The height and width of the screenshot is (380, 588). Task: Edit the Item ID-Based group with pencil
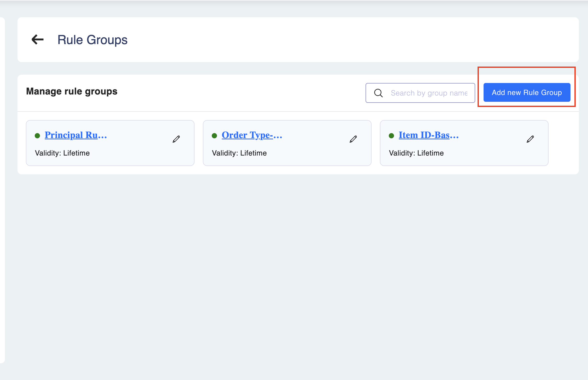pos(530,139)
